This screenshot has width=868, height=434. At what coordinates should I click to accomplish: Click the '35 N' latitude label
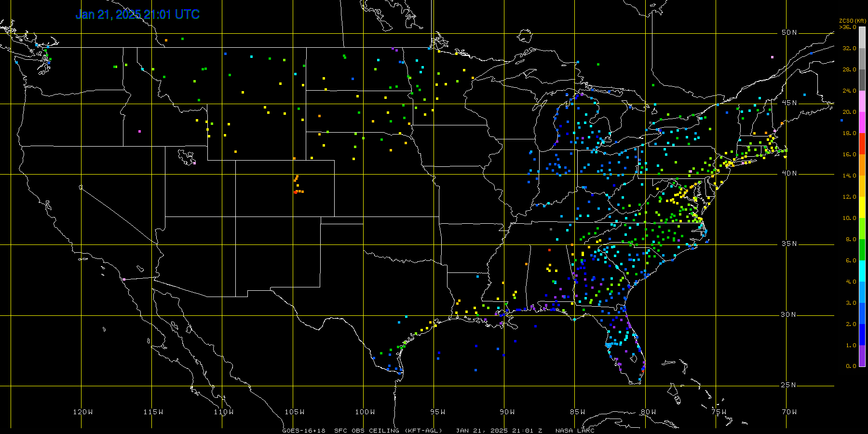(789, 244)
